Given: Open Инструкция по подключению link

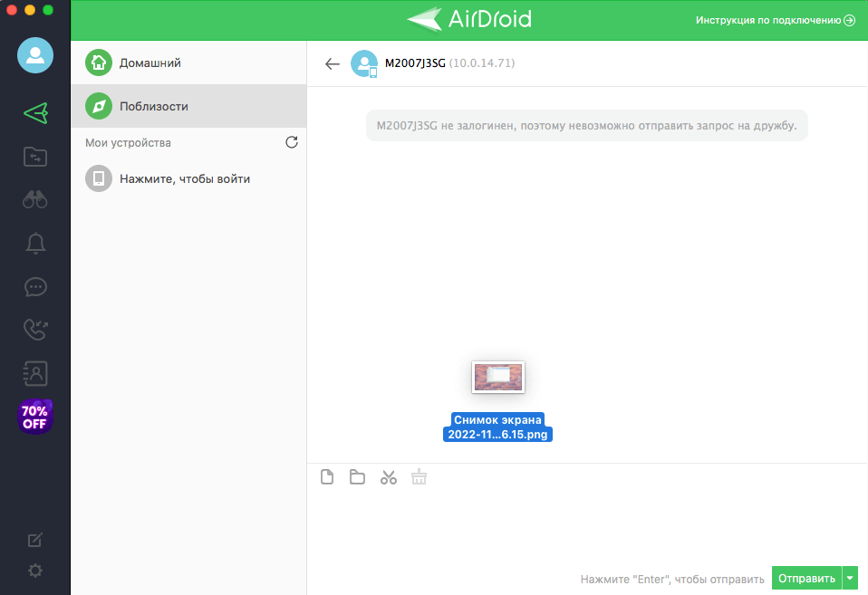Looking at the screenshot, I should (775, 20).
